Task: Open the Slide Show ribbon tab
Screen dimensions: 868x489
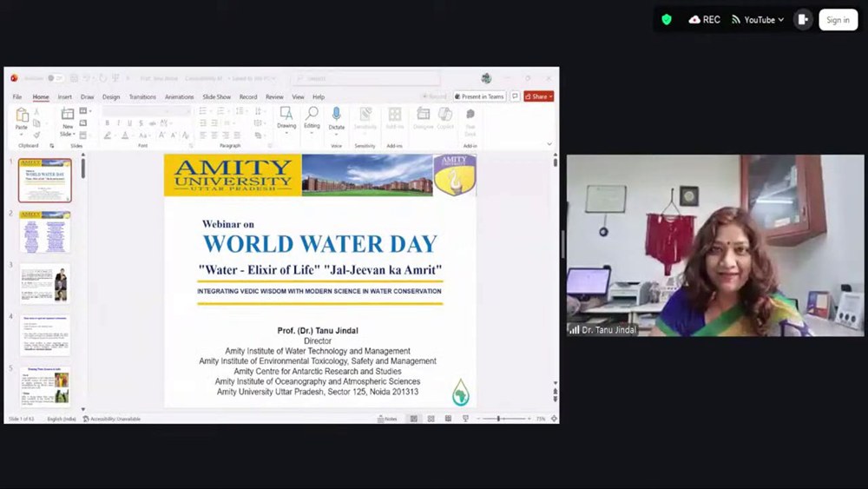Action: [x=217, y=97]
